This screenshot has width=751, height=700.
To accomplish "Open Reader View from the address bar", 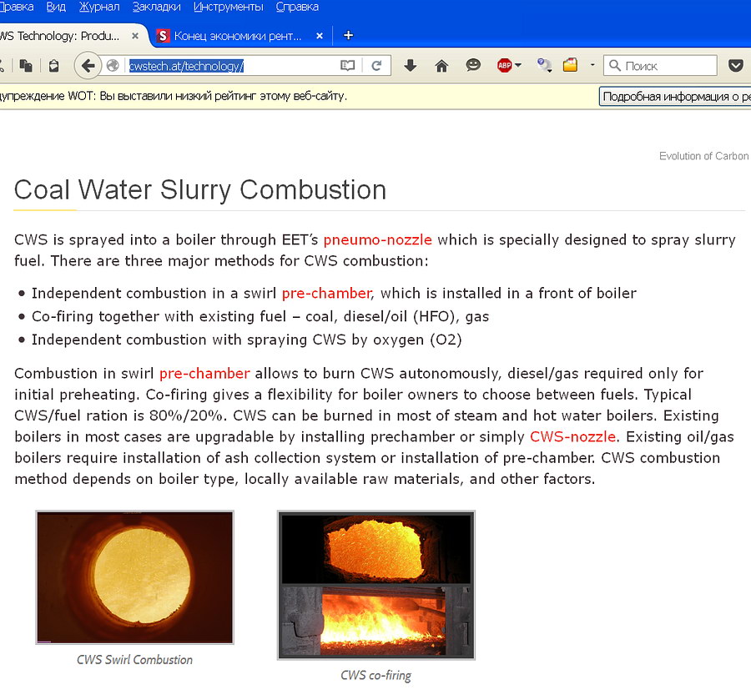I will pos(347,66).
